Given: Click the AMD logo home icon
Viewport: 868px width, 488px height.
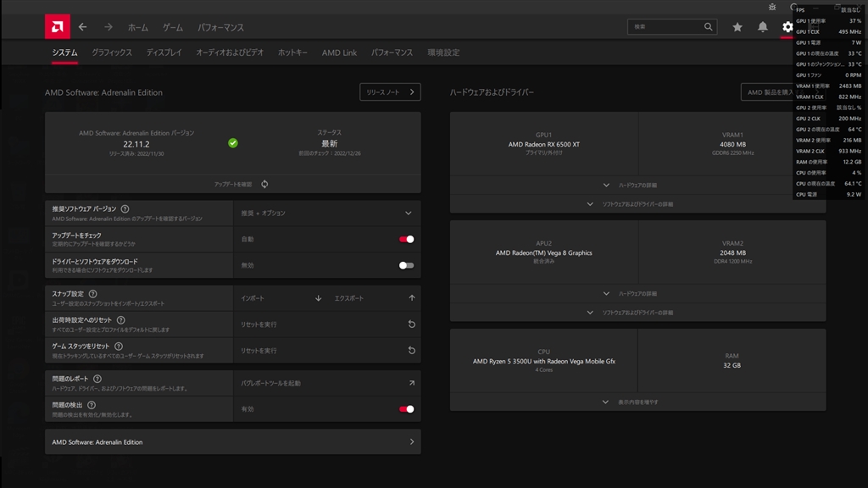Looking at the screenshot, I should click(x=58, y=27).
